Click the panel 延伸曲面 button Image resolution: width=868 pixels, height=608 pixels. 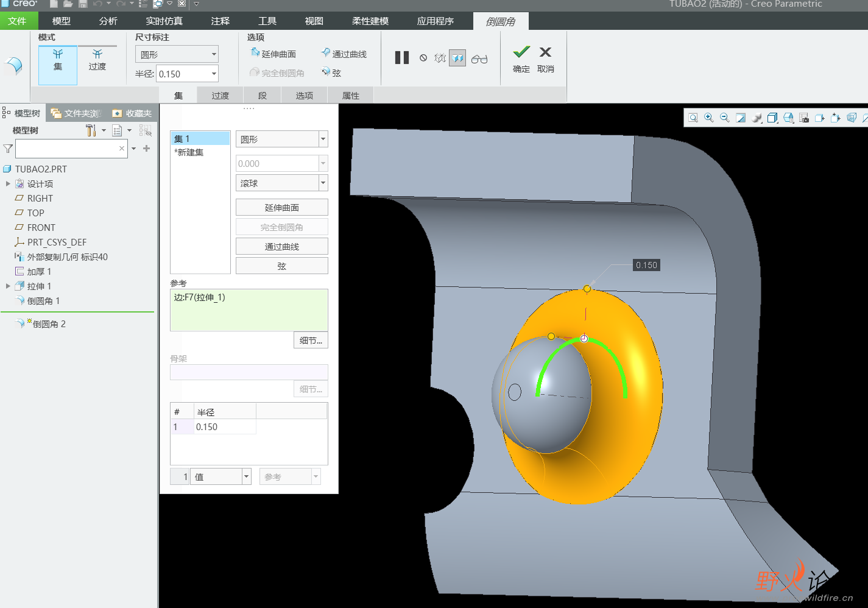(282, 207)
